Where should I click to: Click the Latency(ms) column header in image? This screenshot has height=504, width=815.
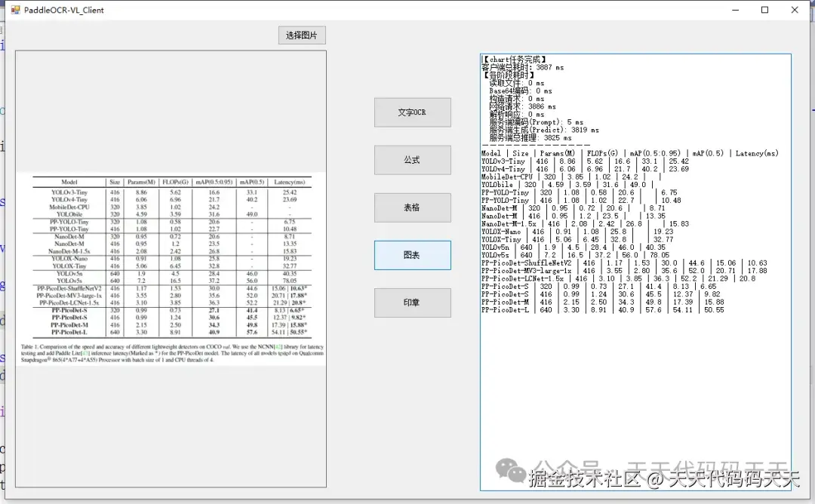click(290, 182)
